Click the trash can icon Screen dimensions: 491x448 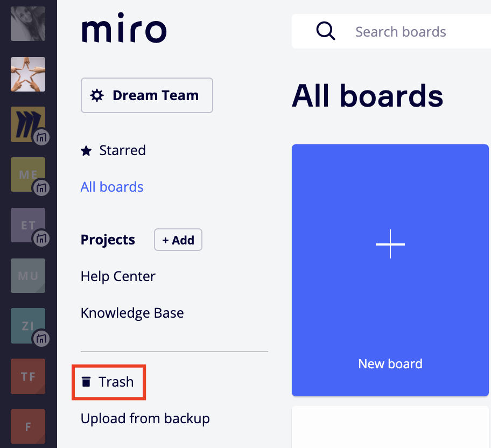coord(86,382)
